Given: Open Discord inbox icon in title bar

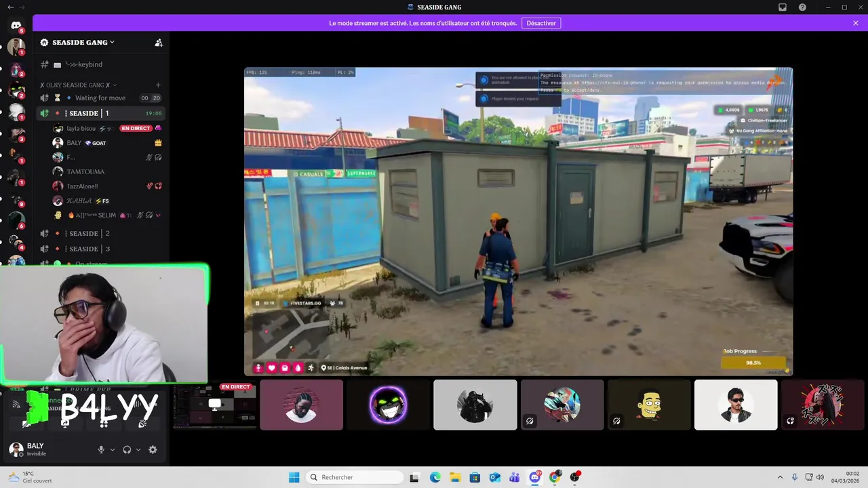Looking at the screenshot, I should coord(783,7).
